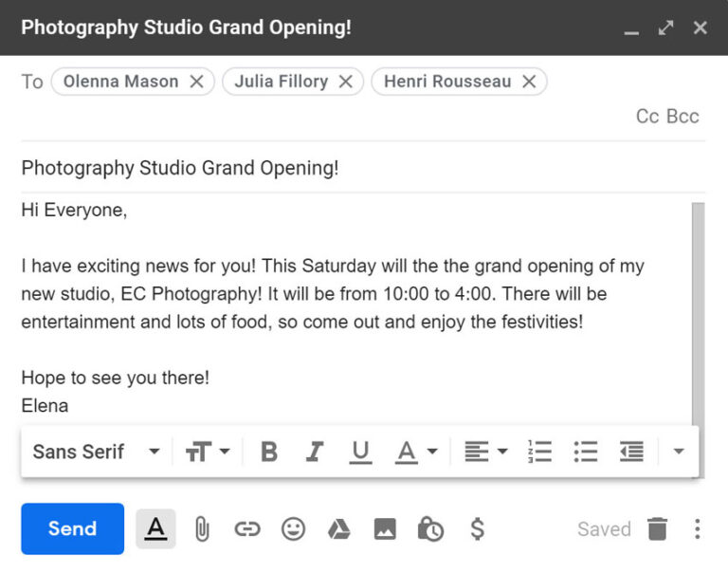This screenshot has height=573, width=728.
Task: Add Cc recipients
Action: [647, 116]
